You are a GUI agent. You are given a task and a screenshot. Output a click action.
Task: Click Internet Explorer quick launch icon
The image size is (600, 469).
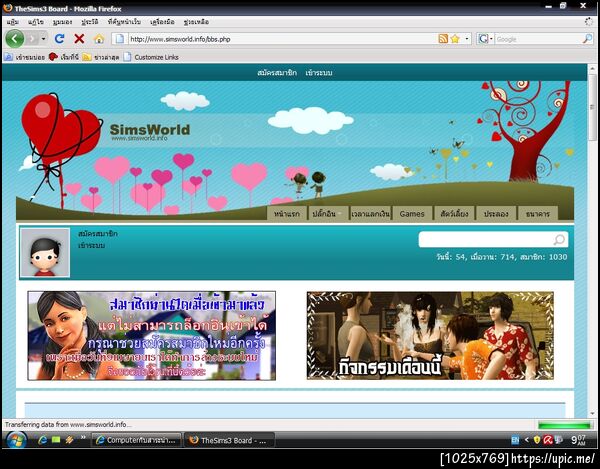[x=42, y=440]
